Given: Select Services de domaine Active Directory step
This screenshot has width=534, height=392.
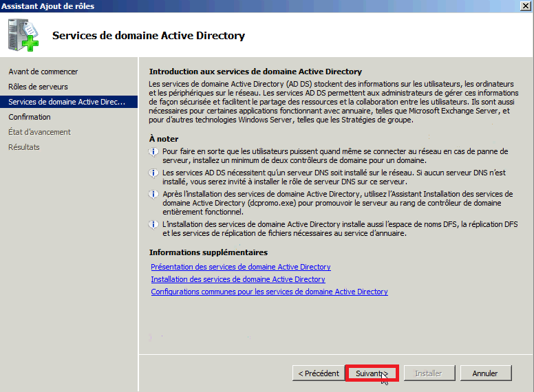Looking at the screenshot, I should (68, 102).
